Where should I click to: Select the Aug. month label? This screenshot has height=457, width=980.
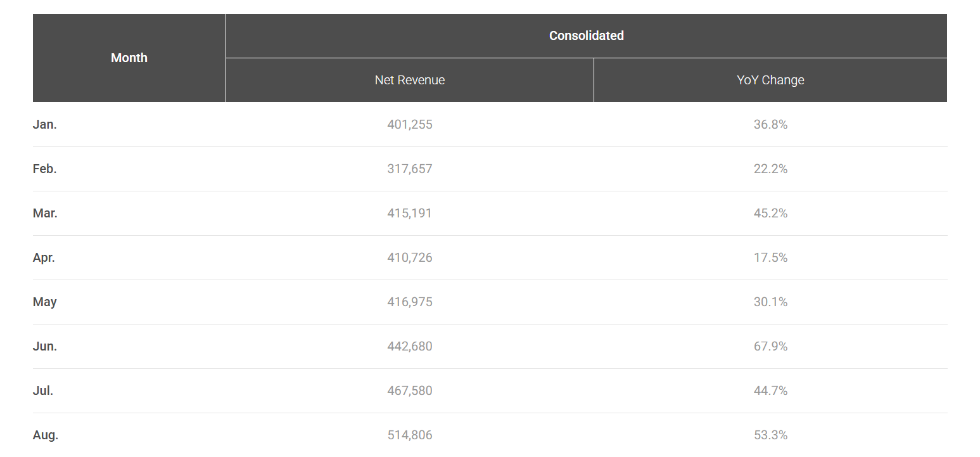click(x=46, y=435)
